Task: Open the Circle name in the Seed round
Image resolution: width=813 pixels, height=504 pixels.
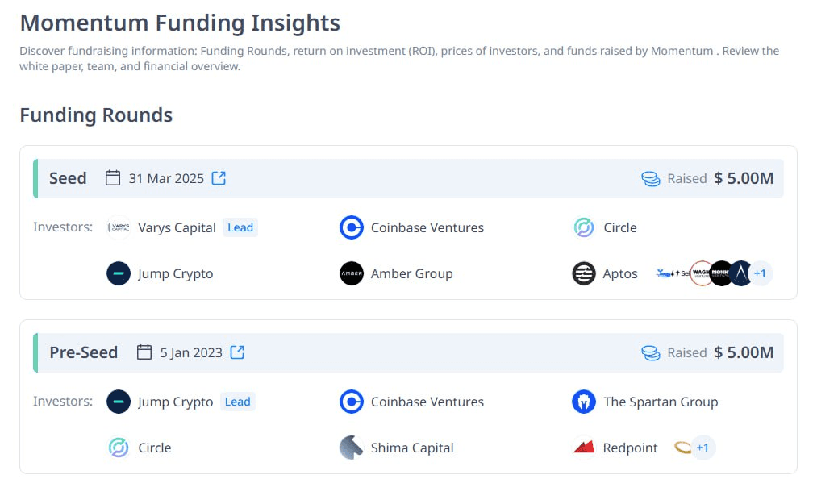Action: coord(620,227)
